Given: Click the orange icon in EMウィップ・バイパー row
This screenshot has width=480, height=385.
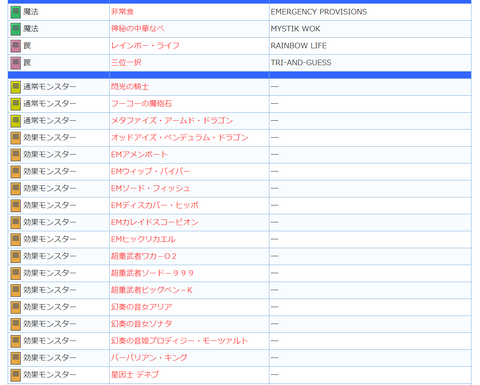Looking at the screenshot, I should (16, 172).
